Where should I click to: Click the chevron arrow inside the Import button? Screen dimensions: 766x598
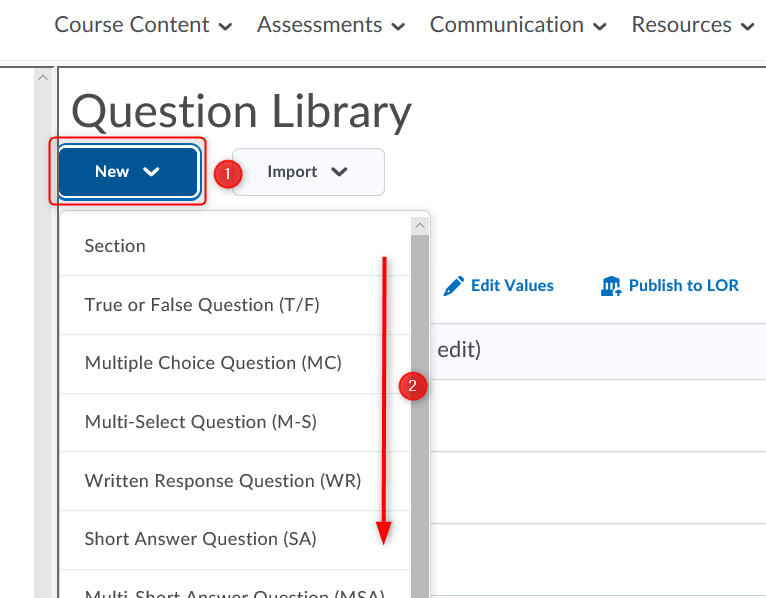point(339,172)
